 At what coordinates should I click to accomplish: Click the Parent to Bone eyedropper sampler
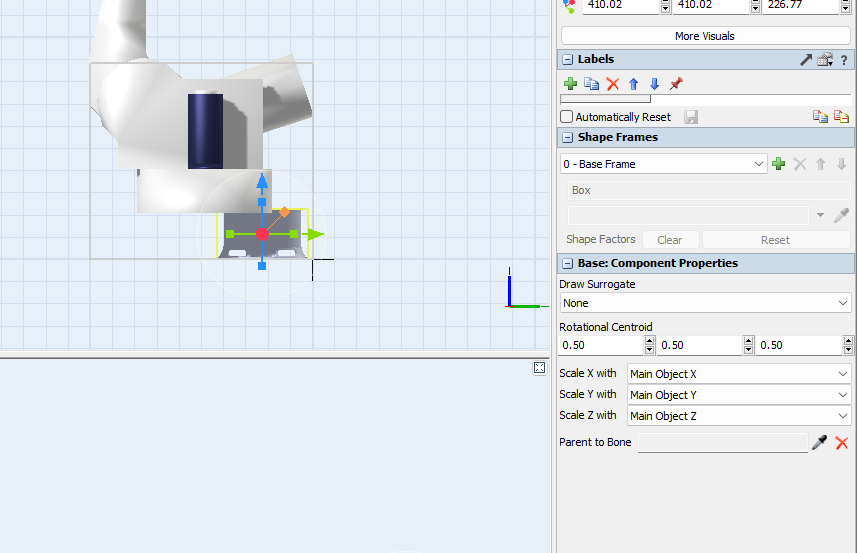click(x=820, y=442)
